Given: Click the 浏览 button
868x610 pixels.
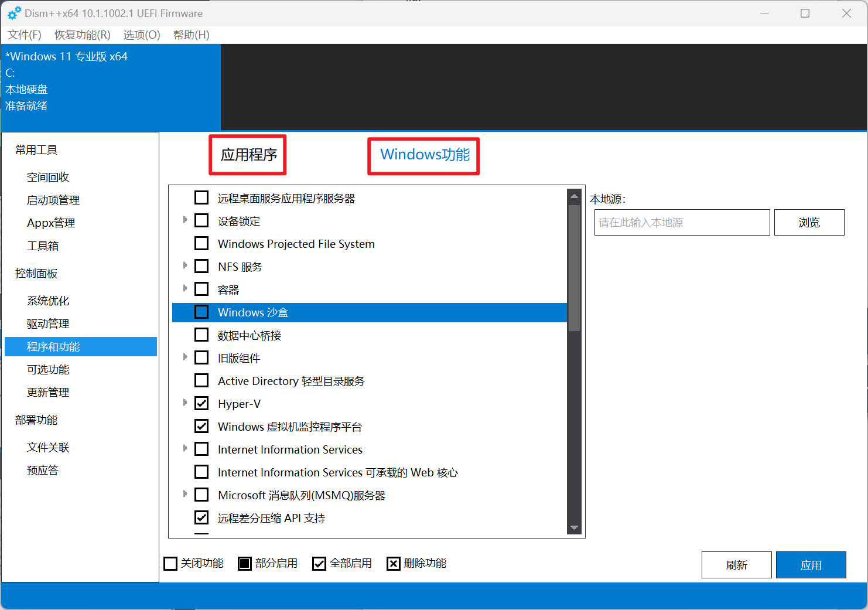Looking at the screenshot, I should click(x=809, y=223).
